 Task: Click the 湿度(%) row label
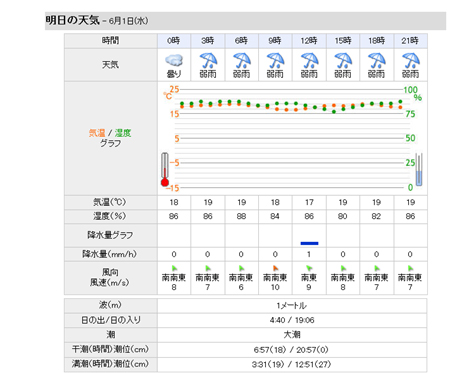(111, 216)
